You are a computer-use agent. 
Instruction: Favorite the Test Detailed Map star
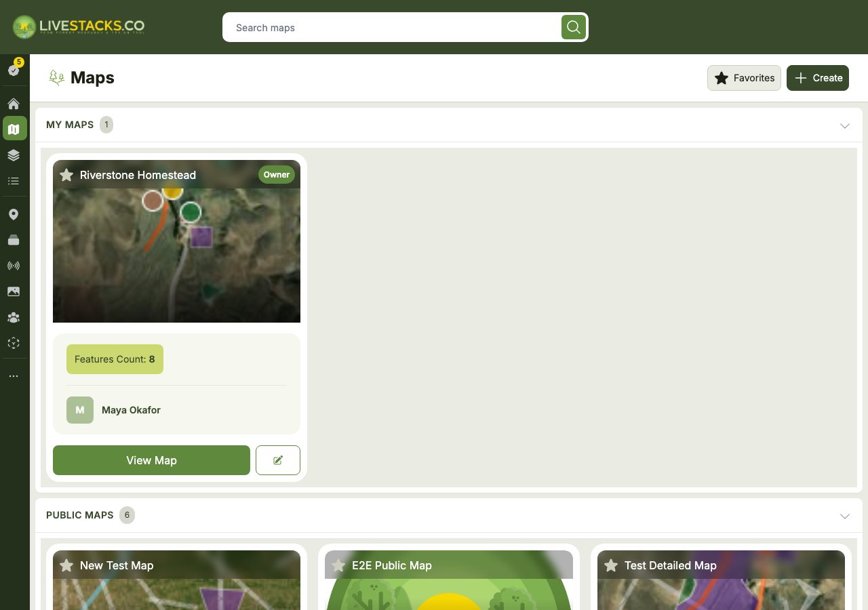click(611, 565)
